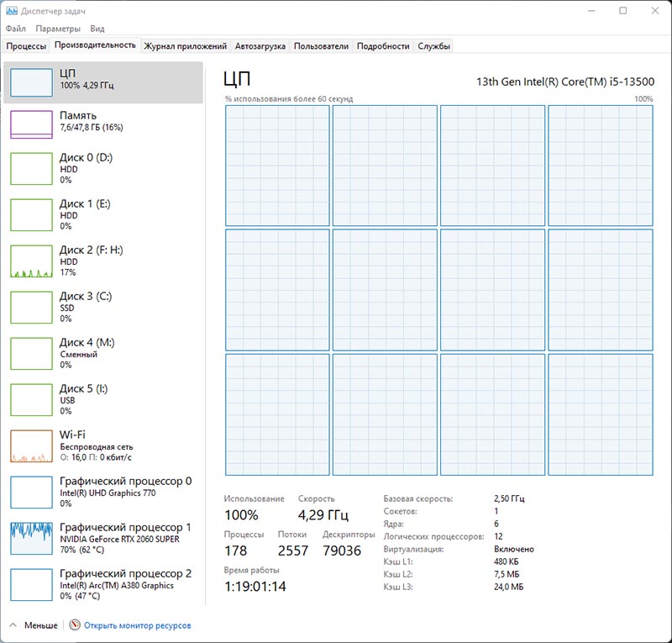Switch to the Процессы tab
The width and height of the screenshot is (672, 643).
point(26,46)
